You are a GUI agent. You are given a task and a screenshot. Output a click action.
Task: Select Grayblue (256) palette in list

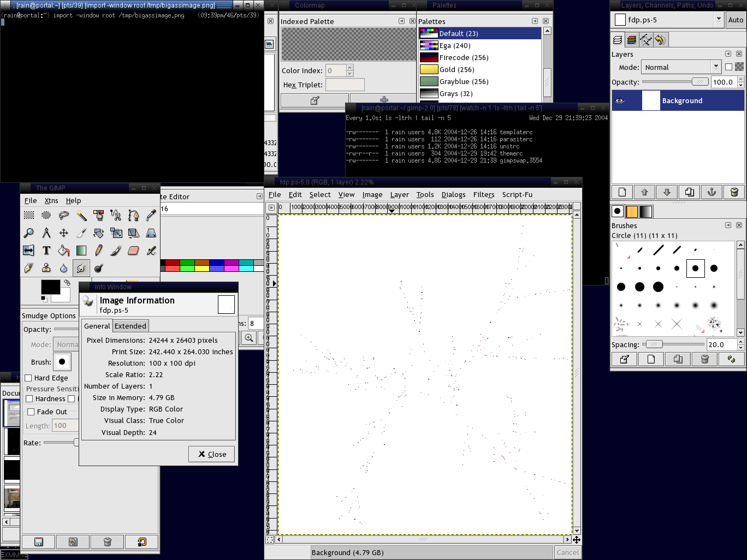pos(480,81)
